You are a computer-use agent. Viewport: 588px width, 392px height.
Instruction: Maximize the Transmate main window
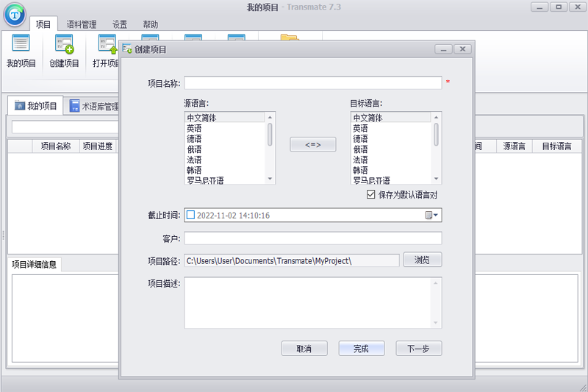click(559, 7)
